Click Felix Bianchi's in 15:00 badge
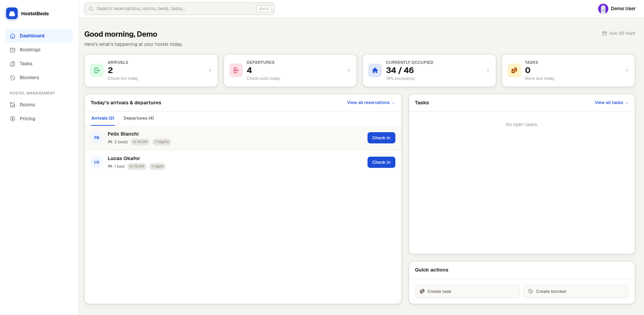644x315 pixels. [140, 142]
